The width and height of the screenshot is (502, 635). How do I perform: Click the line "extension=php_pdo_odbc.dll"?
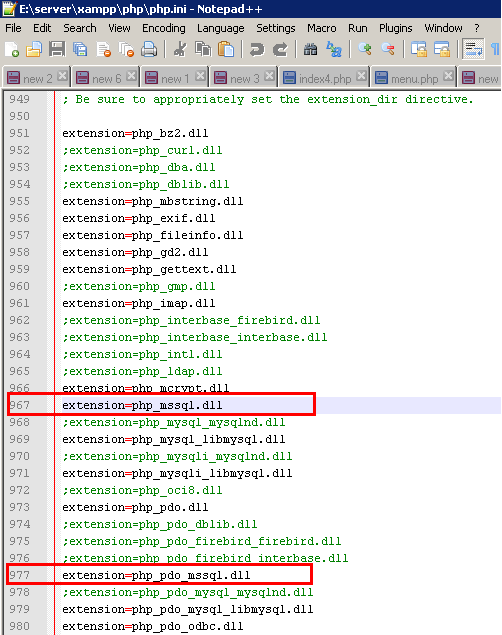pos(153,626)
